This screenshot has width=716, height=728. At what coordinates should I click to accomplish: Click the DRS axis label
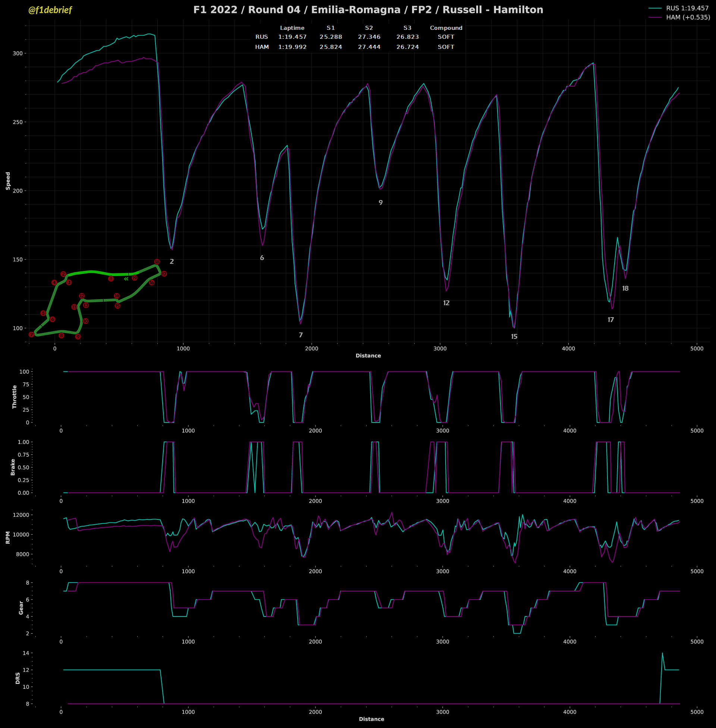18,678
